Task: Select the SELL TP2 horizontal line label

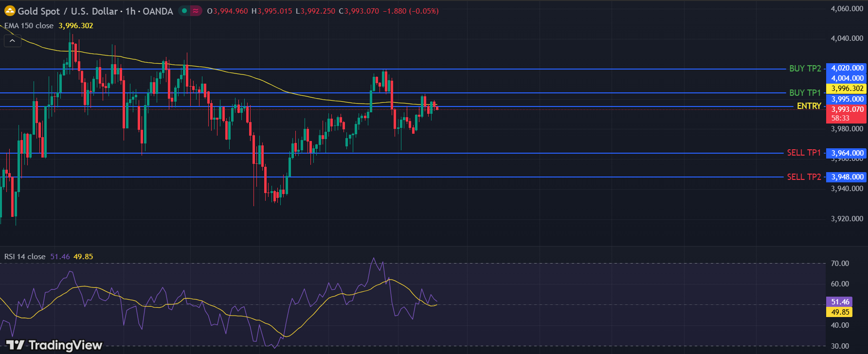Action: click(x=804, y=177)
